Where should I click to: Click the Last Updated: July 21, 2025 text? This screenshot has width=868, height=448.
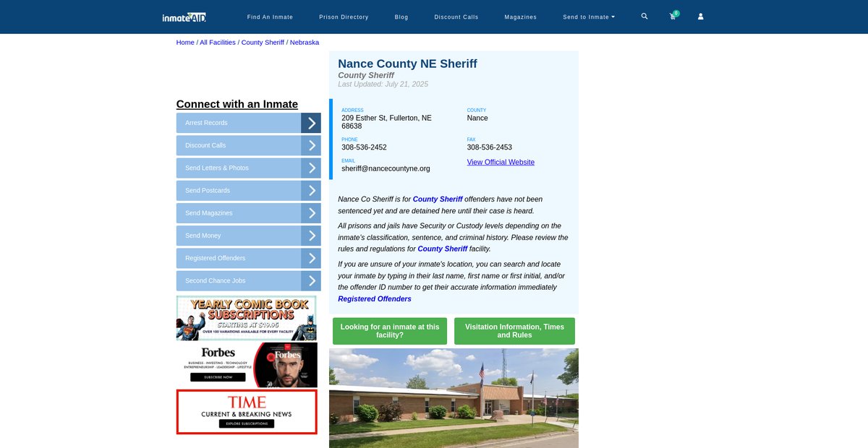click(x=383, y=85)
